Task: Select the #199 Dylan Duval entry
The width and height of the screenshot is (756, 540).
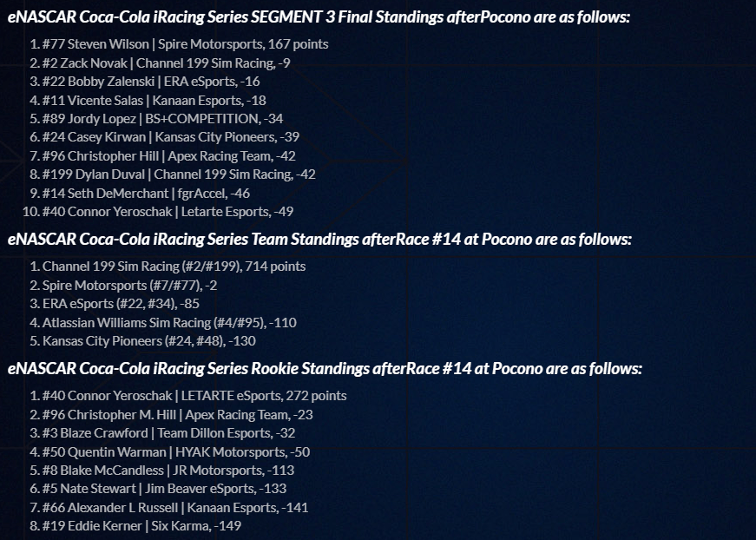Action: [179, 175]
